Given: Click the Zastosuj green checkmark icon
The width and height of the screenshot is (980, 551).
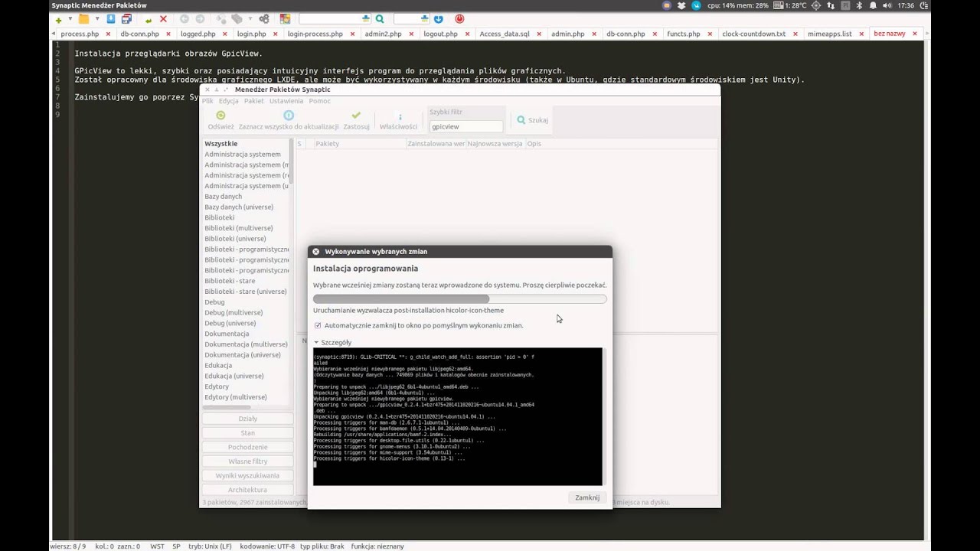Looking at the screenshot, I should pyautogui.click(x=356, y=116).
